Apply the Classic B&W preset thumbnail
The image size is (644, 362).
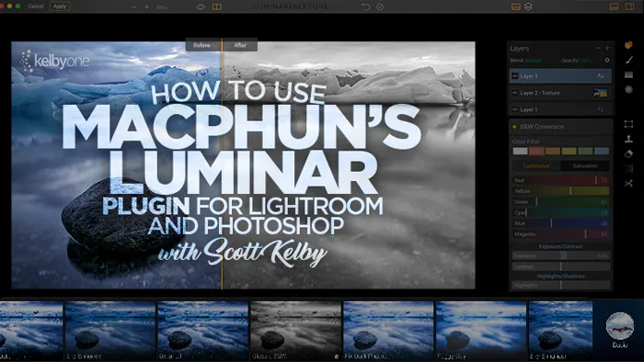[295, 332]
